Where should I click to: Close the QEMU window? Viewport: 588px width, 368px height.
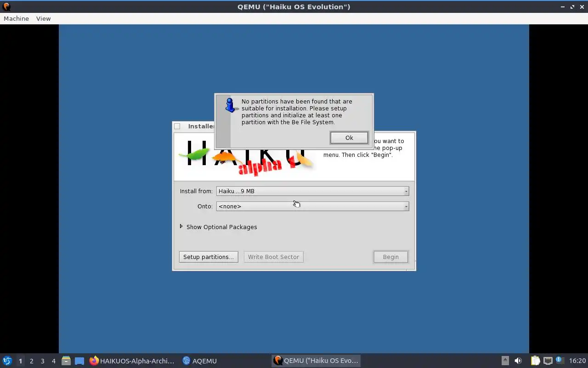click(582, 7)
